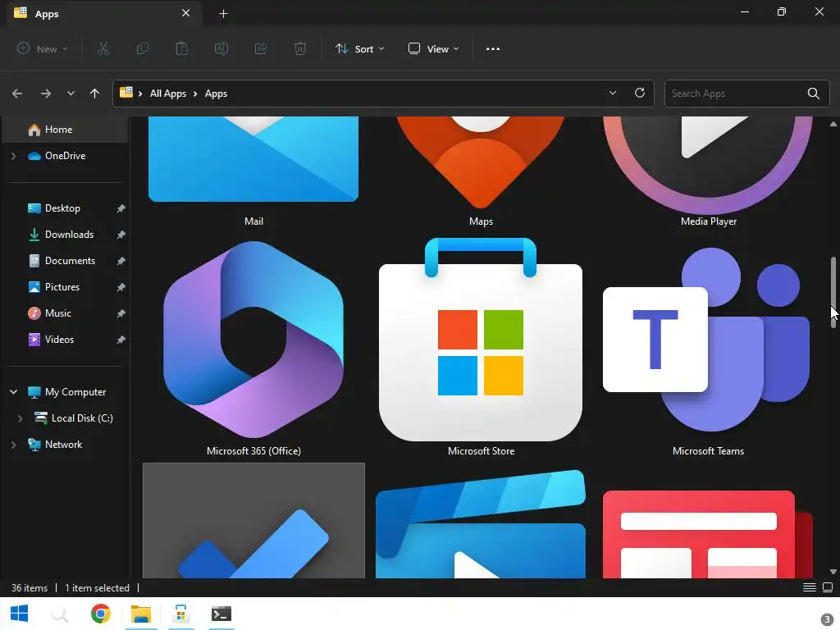840x630 pixels.
Task: Open File Explorer from the taskbar
Action: coord(141,614)
